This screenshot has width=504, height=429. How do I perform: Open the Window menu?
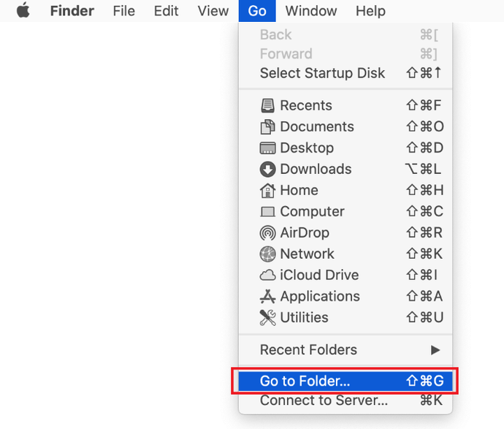point(311,11)
